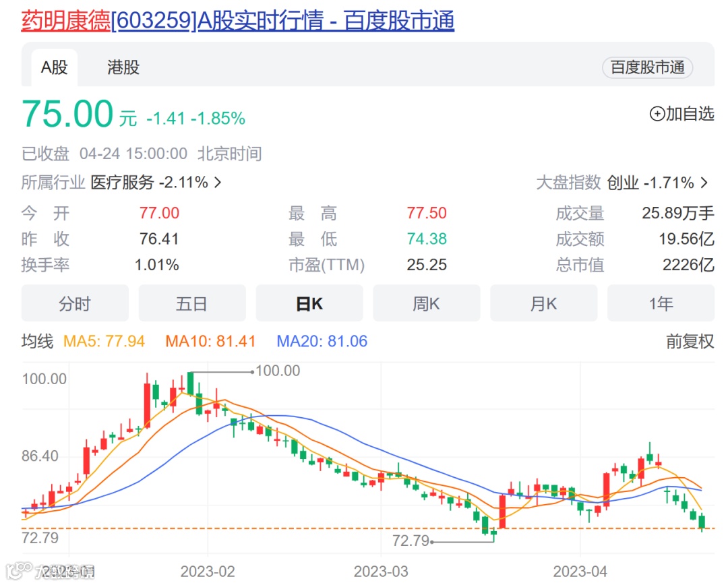Switch to the 港股 tab

coord(123,68)
